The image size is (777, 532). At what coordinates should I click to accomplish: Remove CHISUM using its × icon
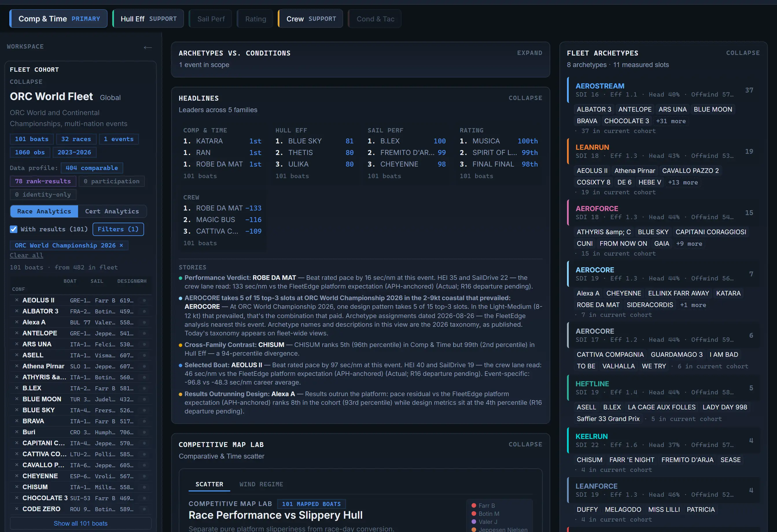(x=17, y=487)
